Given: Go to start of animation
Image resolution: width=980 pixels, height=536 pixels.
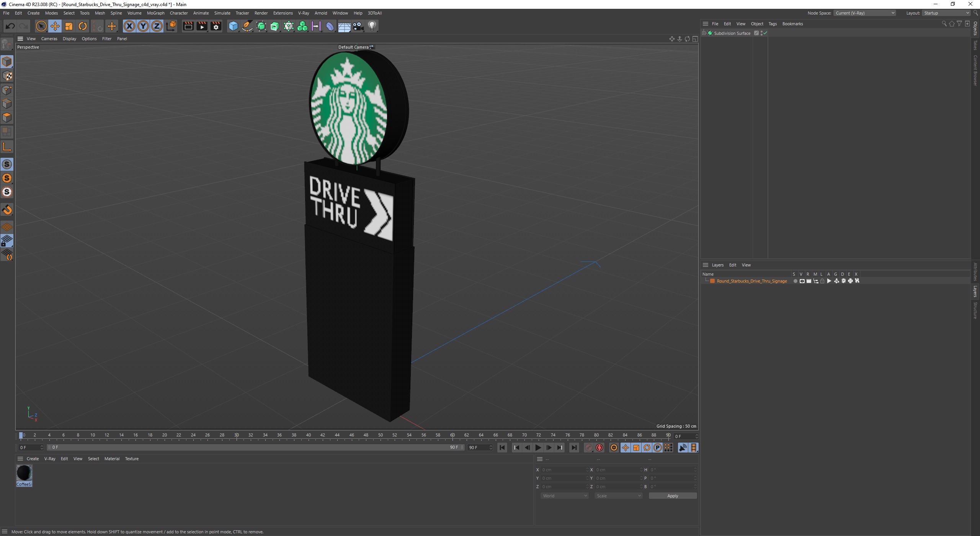Looking at the screenshot, I should [502, 448].
